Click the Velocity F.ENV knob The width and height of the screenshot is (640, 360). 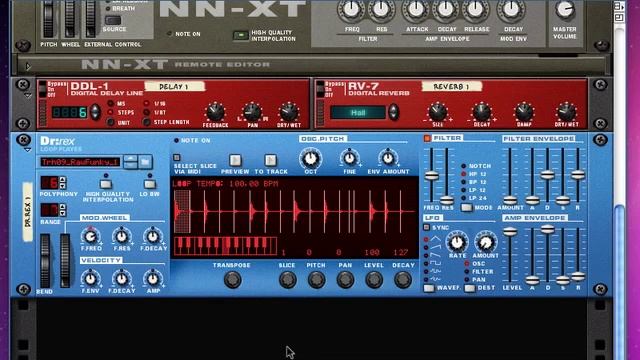coord(90,279)
